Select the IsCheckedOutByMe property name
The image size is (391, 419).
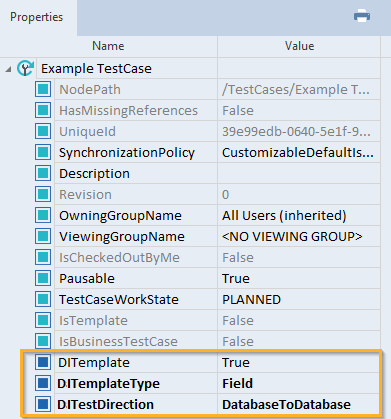click(119, 257)
